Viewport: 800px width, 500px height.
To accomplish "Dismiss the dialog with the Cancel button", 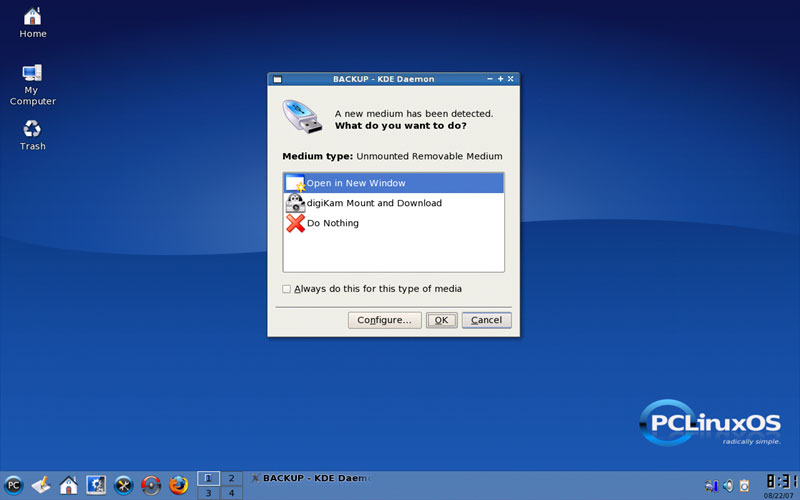I will coord(486,320).
